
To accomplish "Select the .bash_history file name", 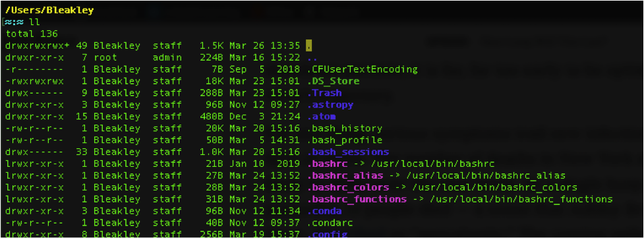I will [345, 129].
